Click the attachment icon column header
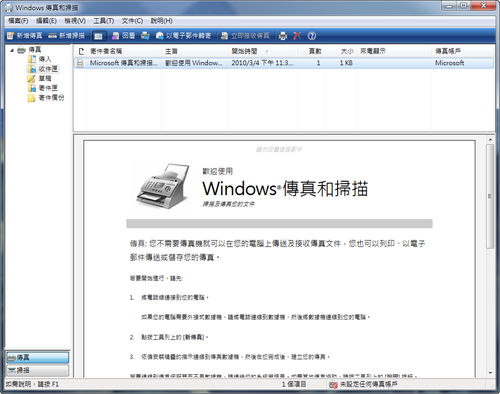 [x=81, y=51]
